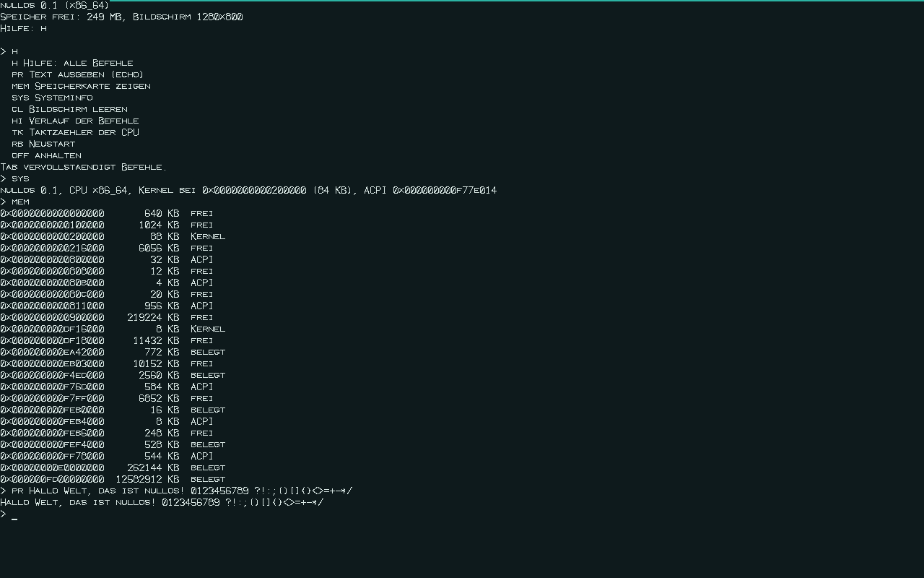Select the '772 KB belegt' memory row
Screen dimensions: 924x578
click(113, 352)
